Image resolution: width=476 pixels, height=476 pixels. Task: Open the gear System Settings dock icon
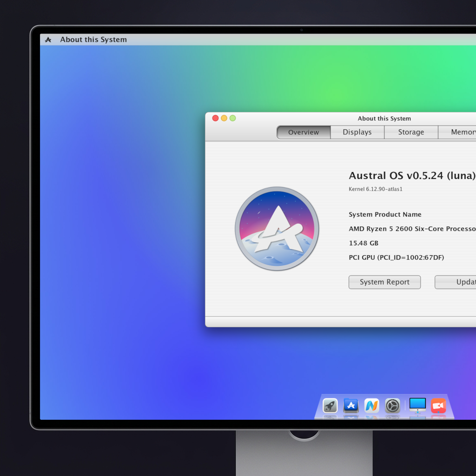392,405
